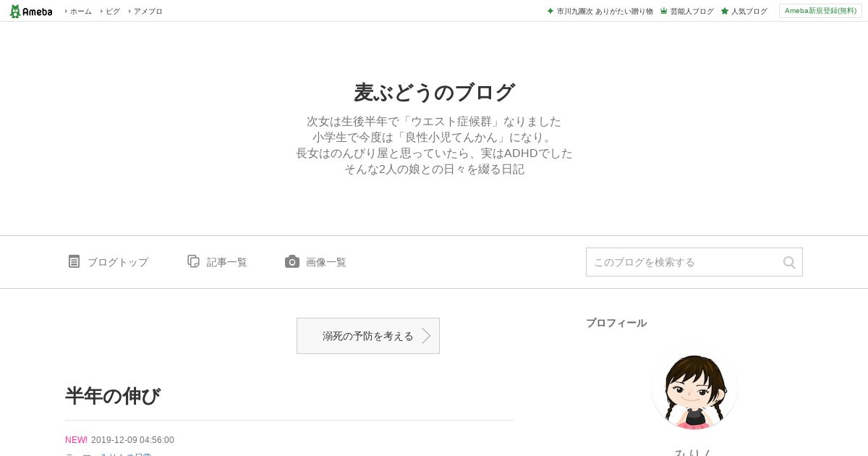Click the star icon beside 人気ブログ
This screenshot has height=456, width=868.
pos(724,12)
